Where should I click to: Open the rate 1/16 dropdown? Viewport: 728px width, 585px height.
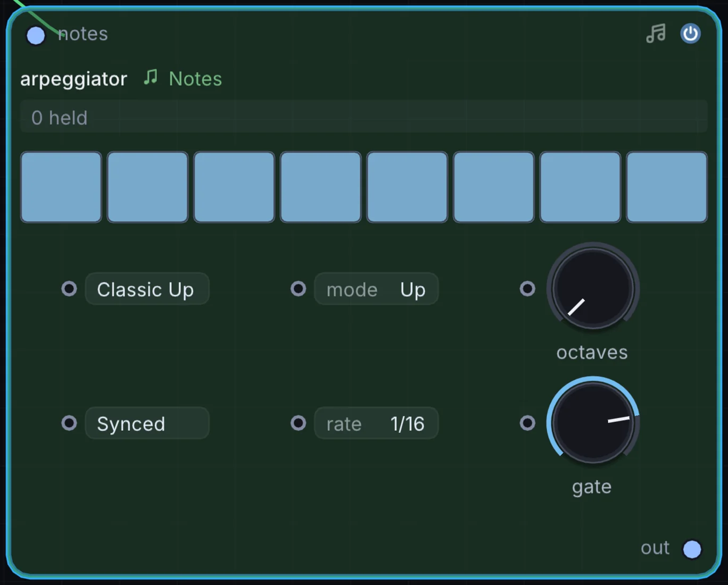(376, 423)
